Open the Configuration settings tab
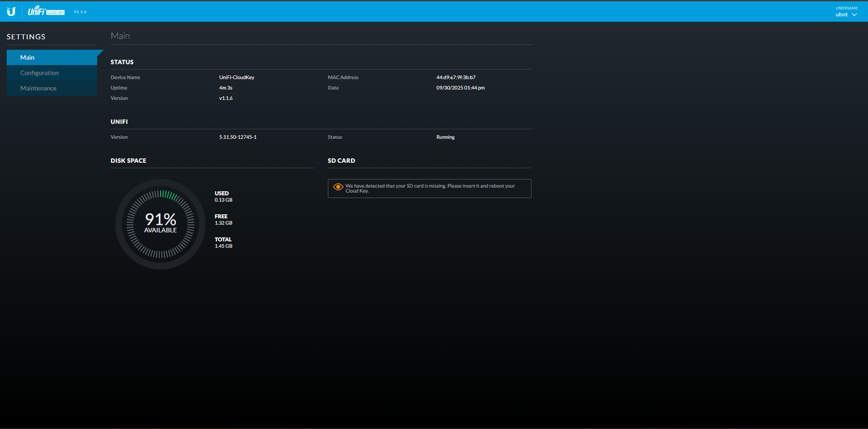The height and width of the screenshot is (429, 868). [x=52, y=73]
